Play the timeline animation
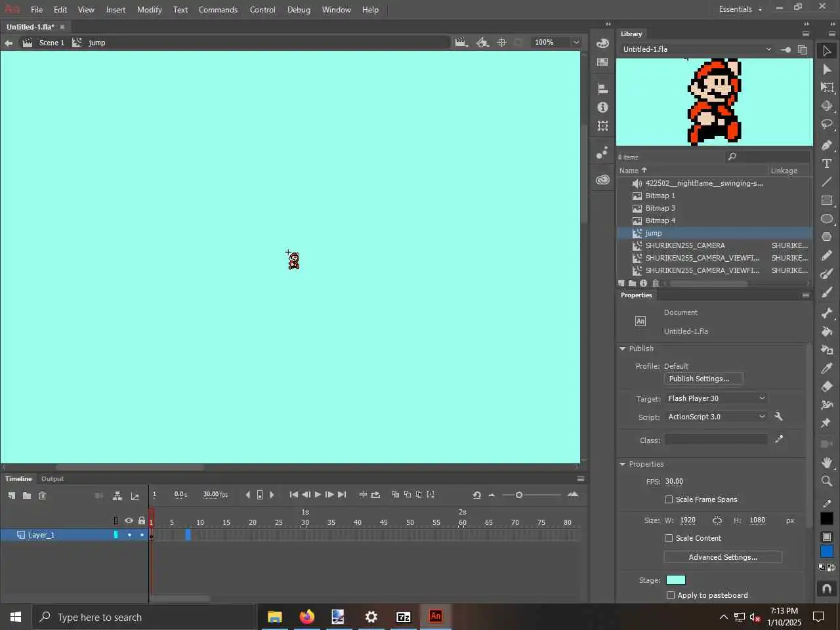The width and height of the screenshot is (840, 630). (x=318, y=495)
